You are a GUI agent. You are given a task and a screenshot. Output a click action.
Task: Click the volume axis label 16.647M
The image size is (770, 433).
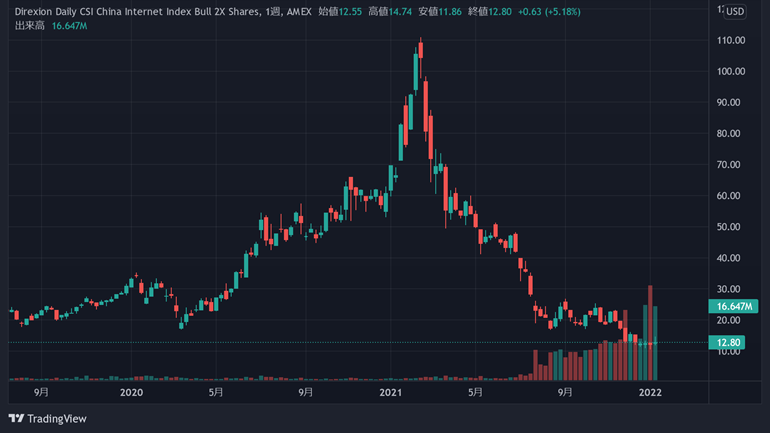pyautogui.click(x=733, y=306)
